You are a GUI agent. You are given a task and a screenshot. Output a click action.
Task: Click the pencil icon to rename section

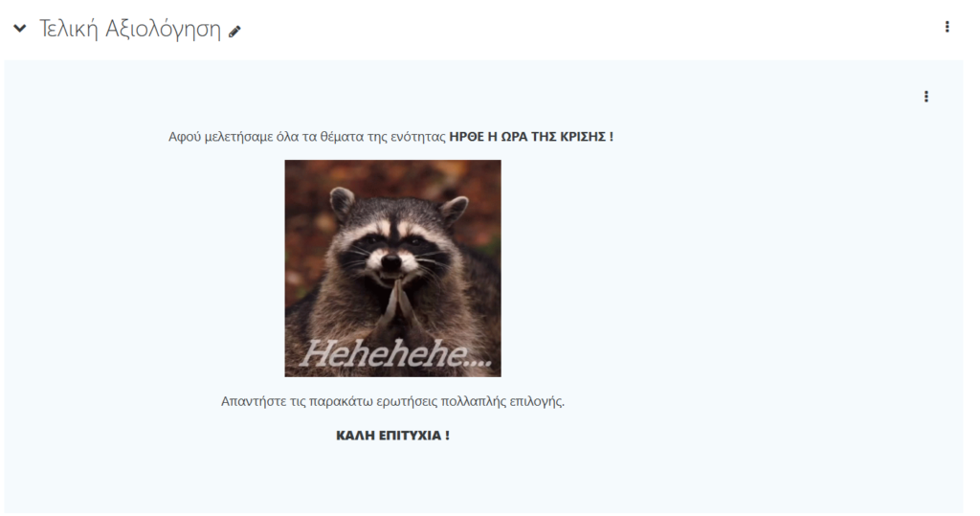pos(234,32)
